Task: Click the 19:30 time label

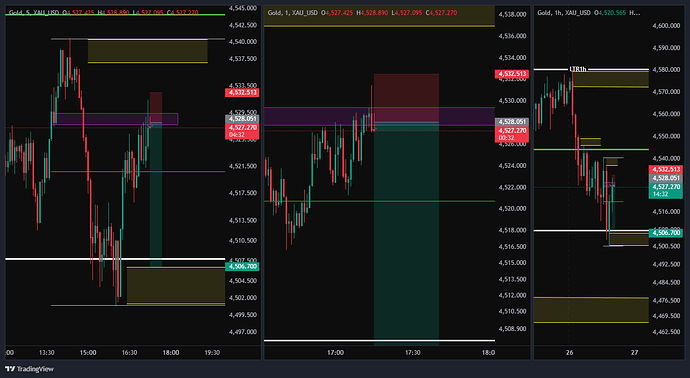Action: (x=213, y=352)
